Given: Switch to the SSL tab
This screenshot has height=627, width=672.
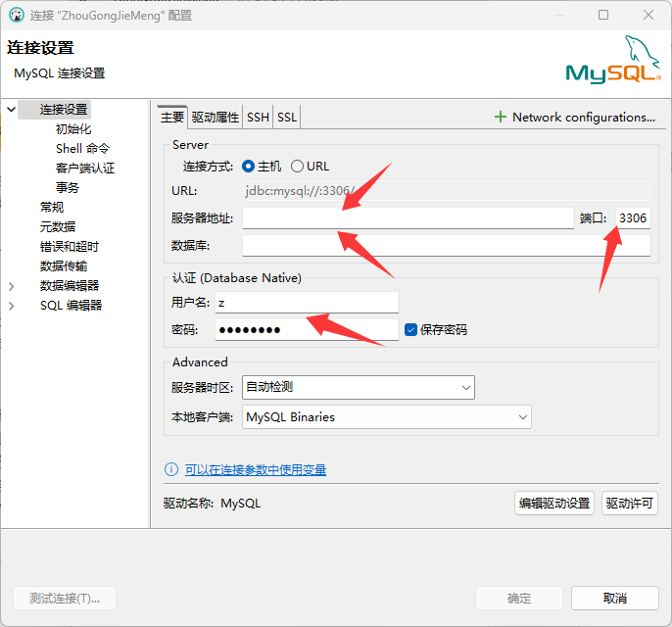Looking at the screenshot, I should pos(287,117).
